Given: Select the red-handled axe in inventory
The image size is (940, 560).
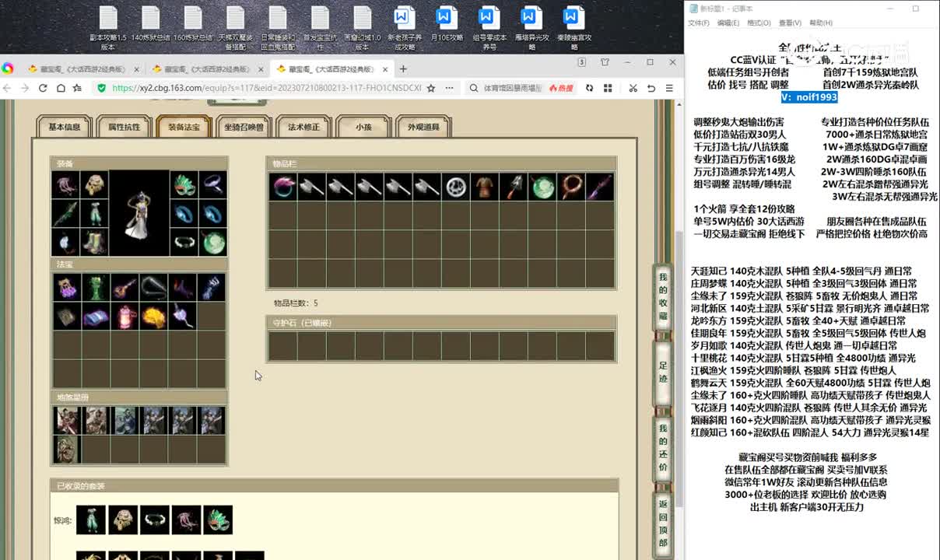Looking at the screenshot, I should pyautogui.click(x=514, y=187).
